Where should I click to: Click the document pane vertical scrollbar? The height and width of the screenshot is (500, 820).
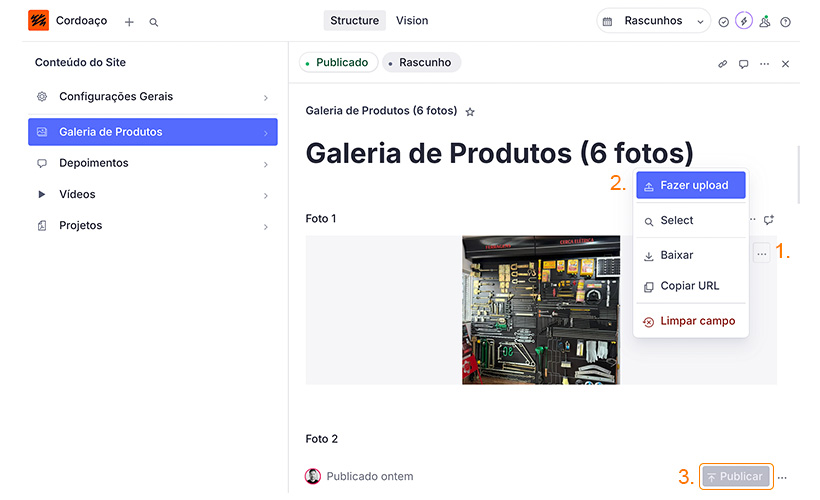tap(798, 175)
